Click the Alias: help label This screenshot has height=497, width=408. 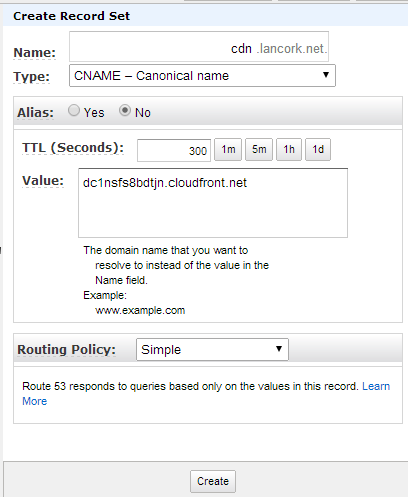point(35,113)
